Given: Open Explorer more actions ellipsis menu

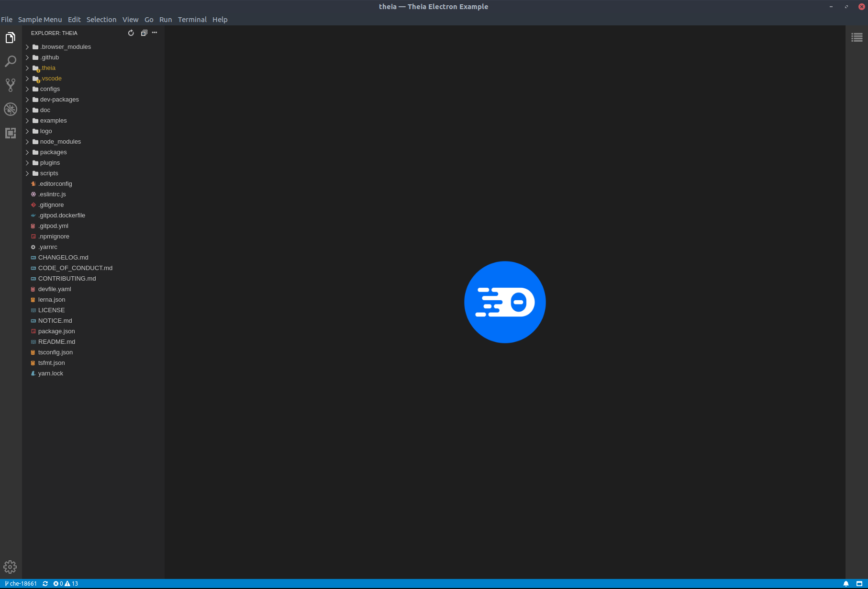Looking at the screenshot, I should click(x=155, y=33).
